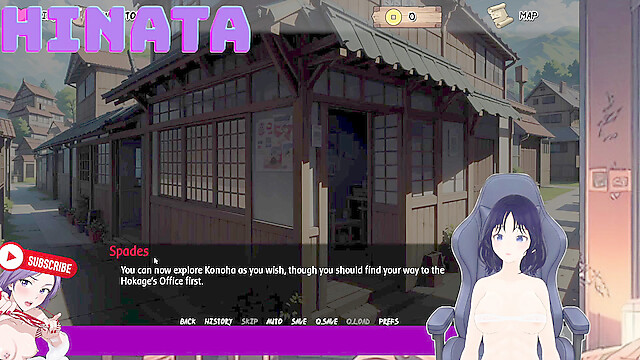Image resolution: width=640 pixels, height=360 pixels.
Task: Click the dialogue text about Hokage's Office
Action: 282,276
